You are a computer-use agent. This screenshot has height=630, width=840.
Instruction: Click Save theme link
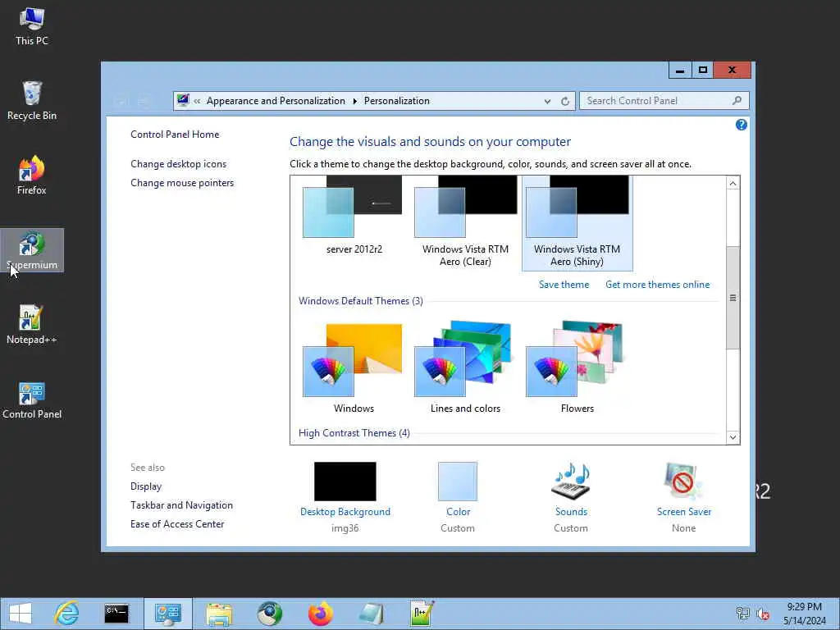(x=564, y=285)
